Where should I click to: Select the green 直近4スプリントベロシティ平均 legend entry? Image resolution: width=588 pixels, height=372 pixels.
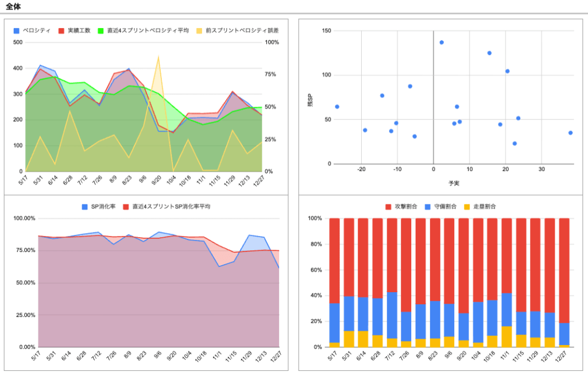(143, 31)
